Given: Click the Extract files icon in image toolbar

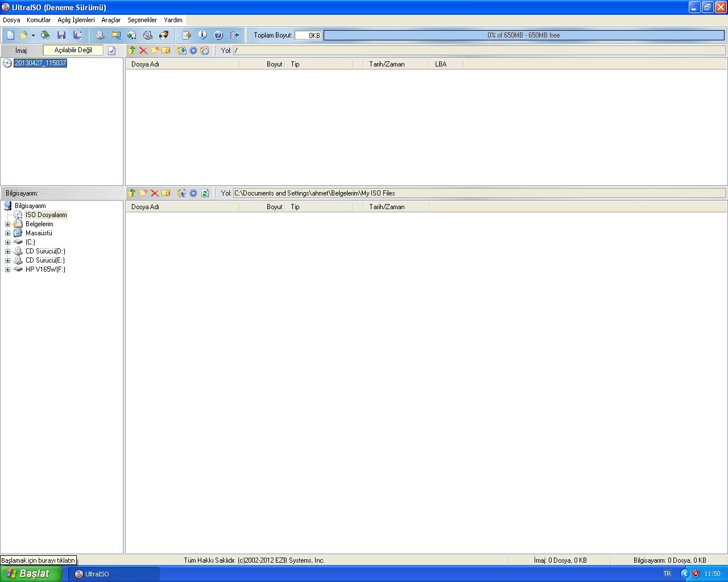Looking at the screenshot, I should point(182,51).
